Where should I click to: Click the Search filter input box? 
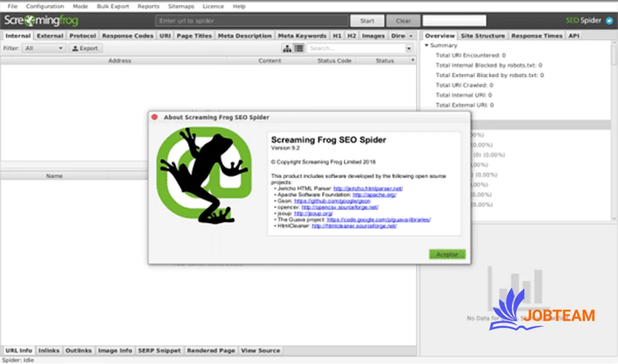click(360, 49)
